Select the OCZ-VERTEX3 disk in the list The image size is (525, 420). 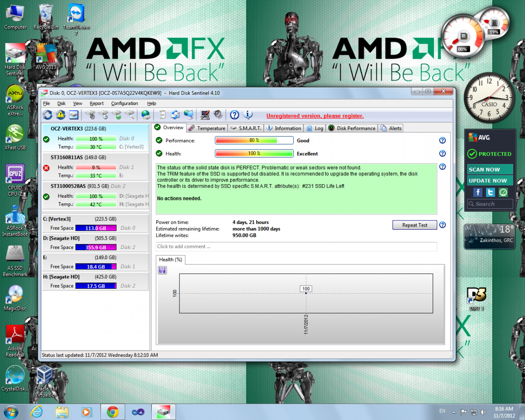[95, 138]
